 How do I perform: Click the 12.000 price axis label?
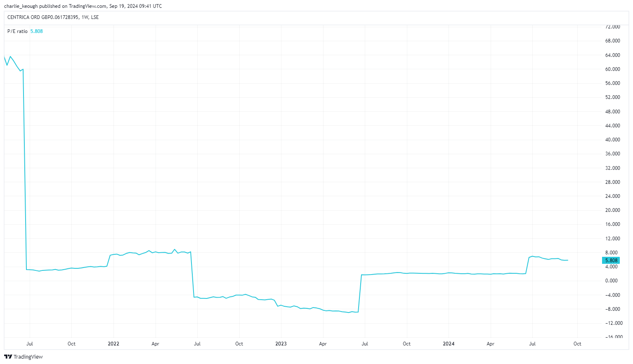click(x=612, y=239)
